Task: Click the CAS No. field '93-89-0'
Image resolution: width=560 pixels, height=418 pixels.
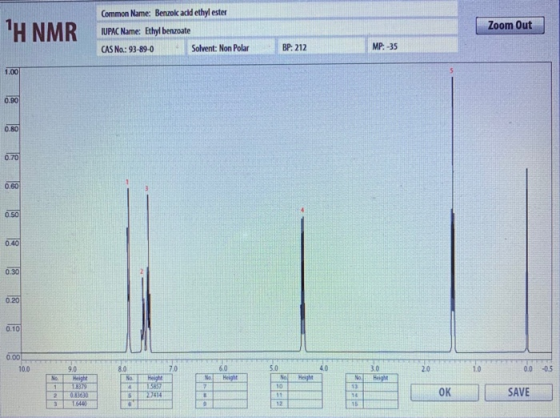Action: (140, 48)
